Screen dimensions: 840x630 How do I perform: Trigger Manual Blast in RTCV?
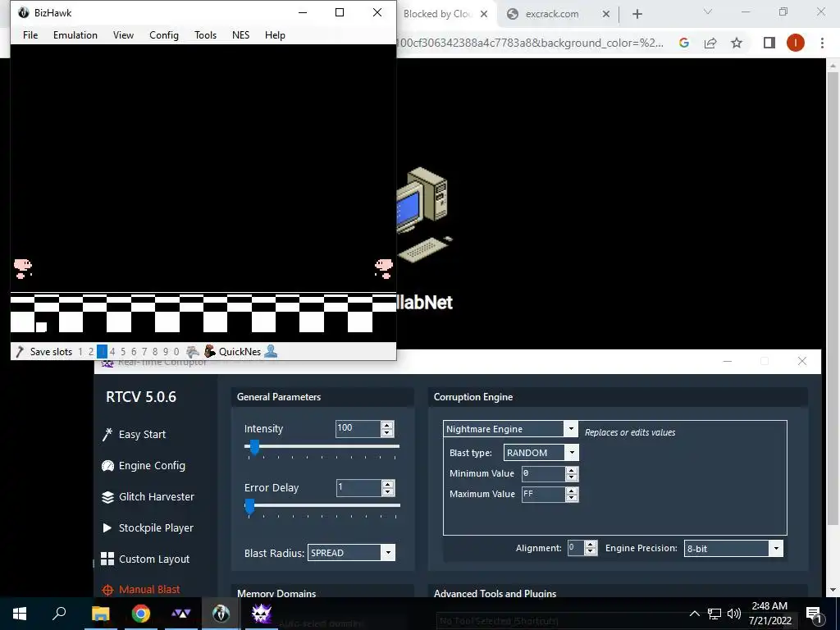[x=141, y=589]
